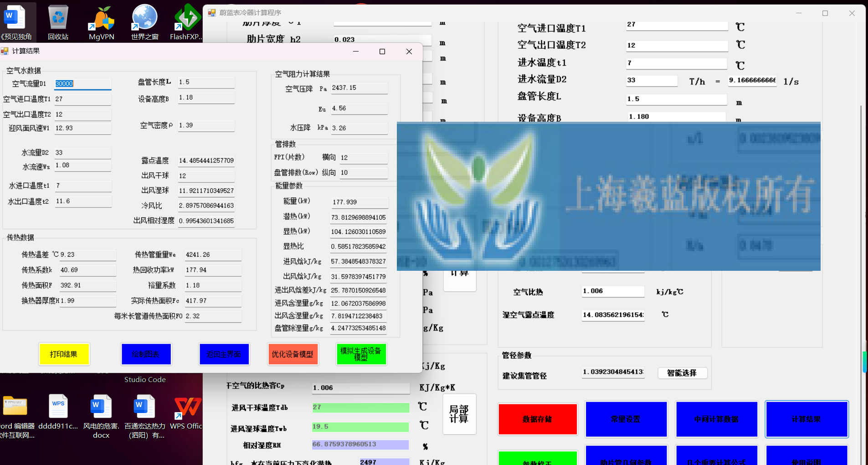Click the green 进风干球温度Tdb field 27
Screen dimensions: 868x465
click(360, 408)
